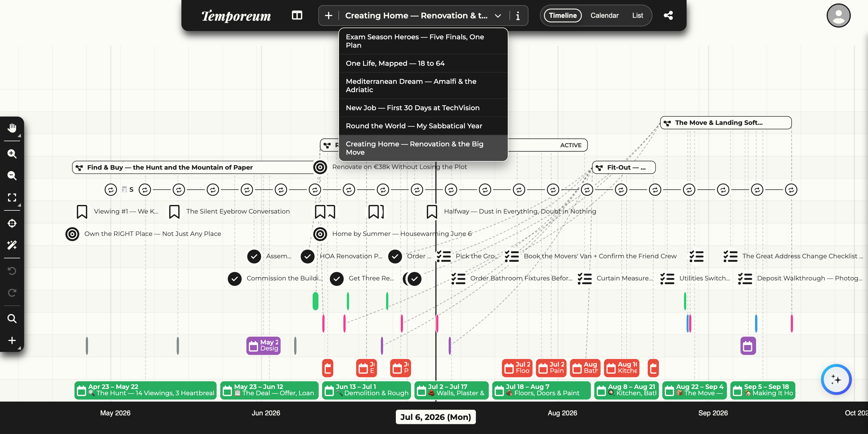Toggle completed check on Assem... task
The width and height of the screenshot is (868, 434).
(x=254, y=256)
